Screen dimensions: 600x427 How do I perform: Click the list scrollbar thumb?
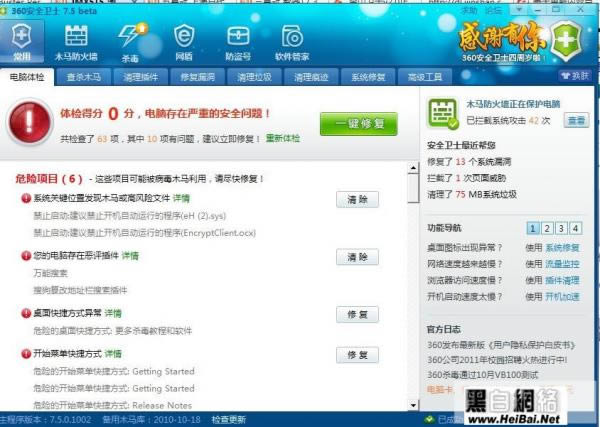pos(413,188)
